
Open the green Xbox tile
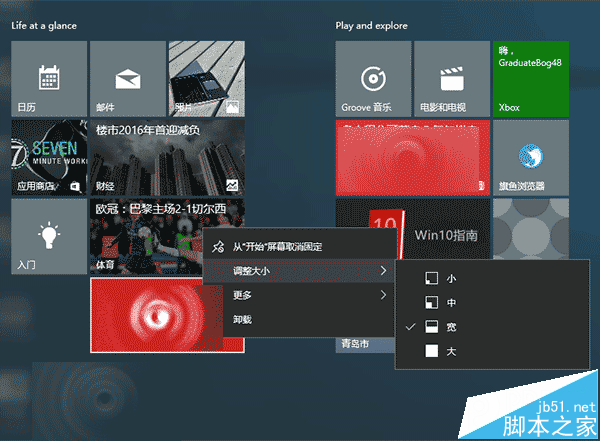point(531,79)
